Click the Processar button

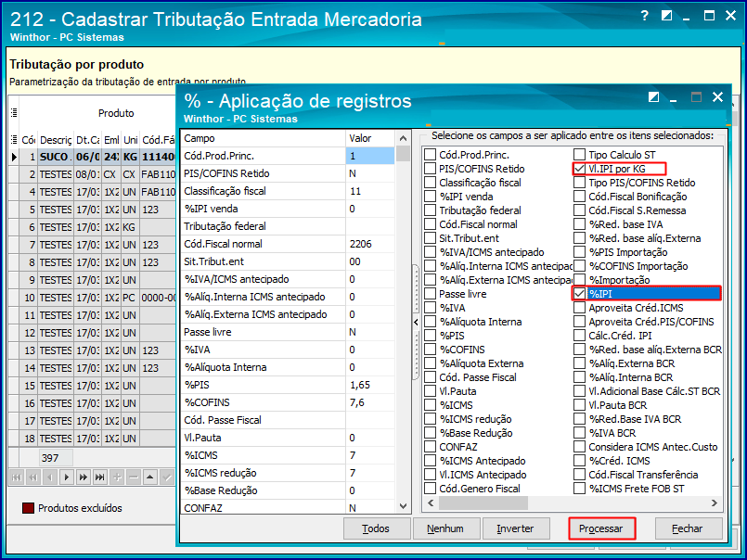(x=601, y=528)
